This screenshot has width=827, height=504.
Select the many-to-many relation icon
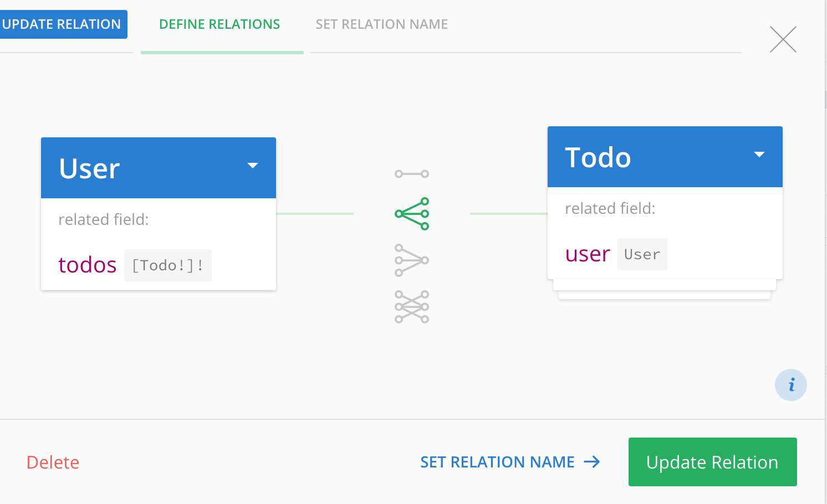coord(411,306)
